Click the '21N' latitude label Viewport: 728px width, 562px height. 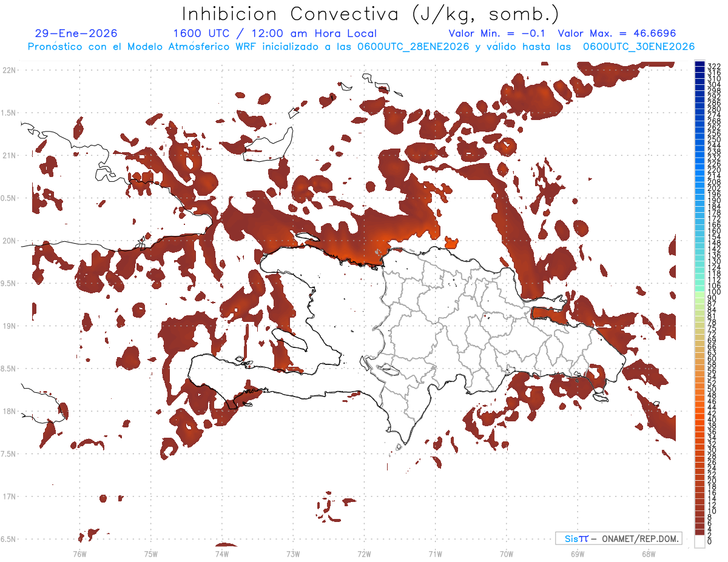[x=9, y=155]
